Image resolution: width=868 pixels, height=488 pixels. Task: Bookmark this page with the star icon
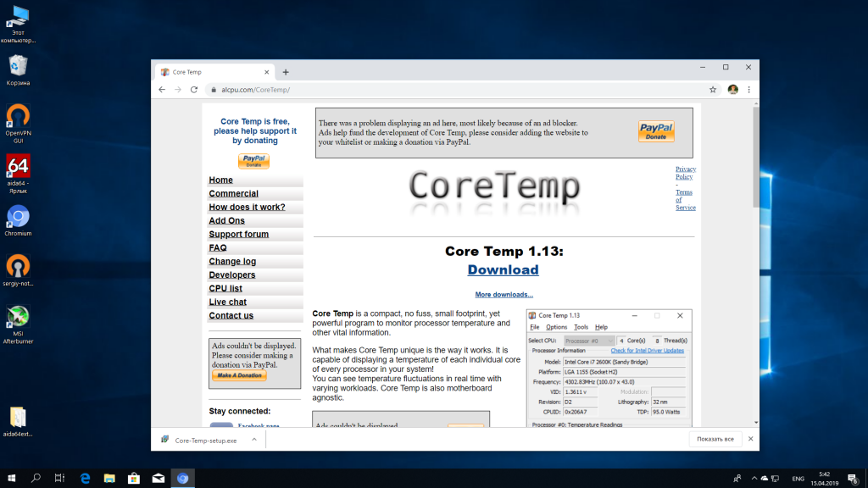713,90
